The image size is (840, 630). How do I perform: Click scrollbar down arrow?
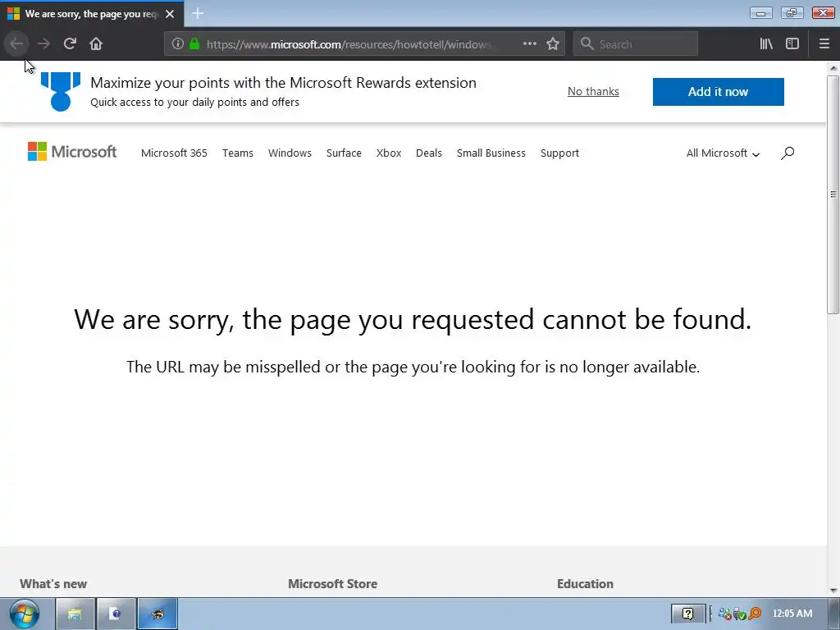click(833, 591)
